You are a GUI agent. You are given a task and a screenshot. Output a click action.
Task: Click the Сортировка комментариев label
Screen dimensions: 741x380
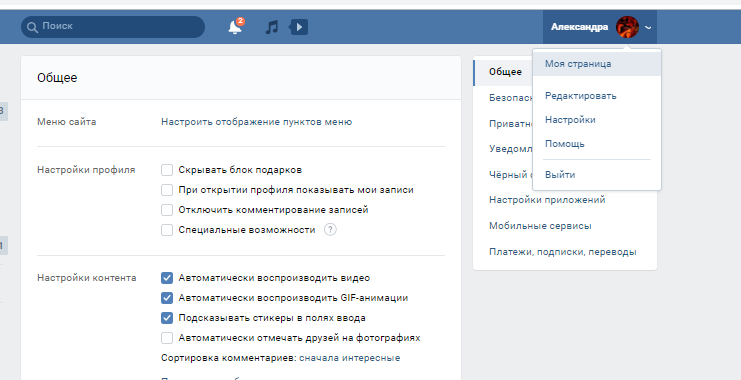pyautogui.click(x=229, y=358)
